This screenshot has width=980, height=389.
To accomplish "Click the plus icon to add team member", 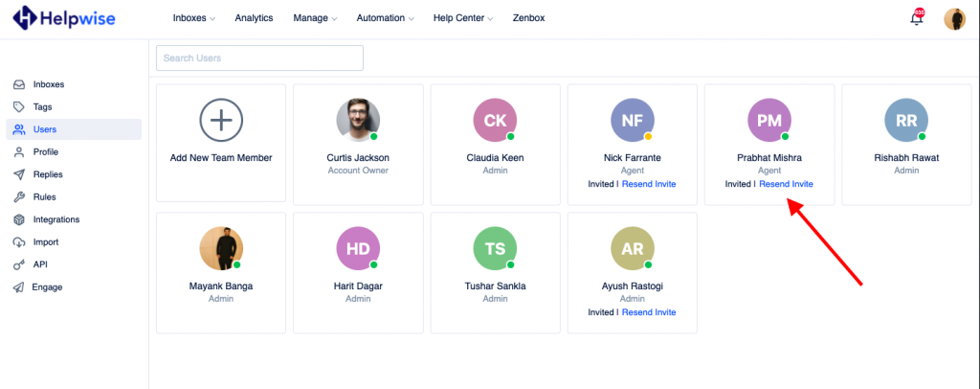I will (221, 121).
